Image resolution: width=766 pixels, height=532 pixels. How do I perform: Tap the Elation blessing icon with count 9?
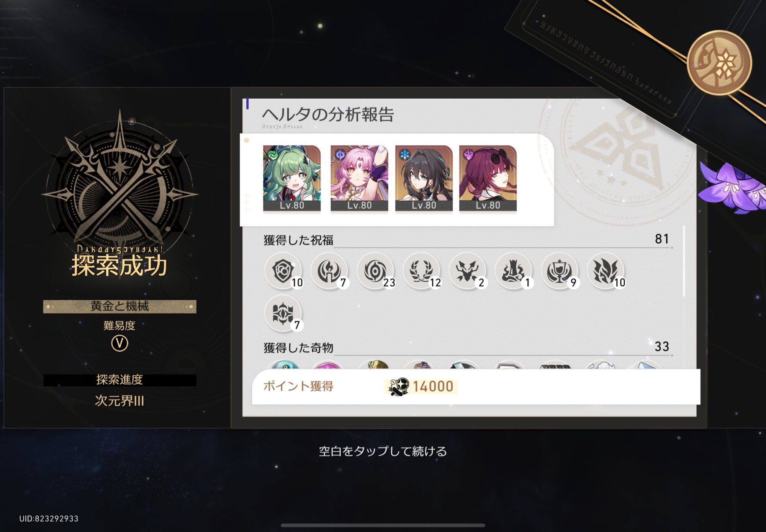560,271
